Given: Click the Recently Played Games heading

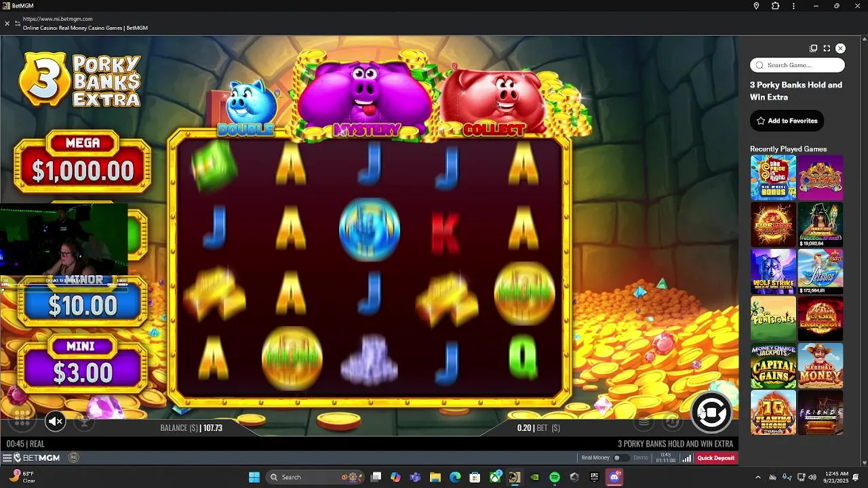Looking at the screenshot, I should coord(788,148).
